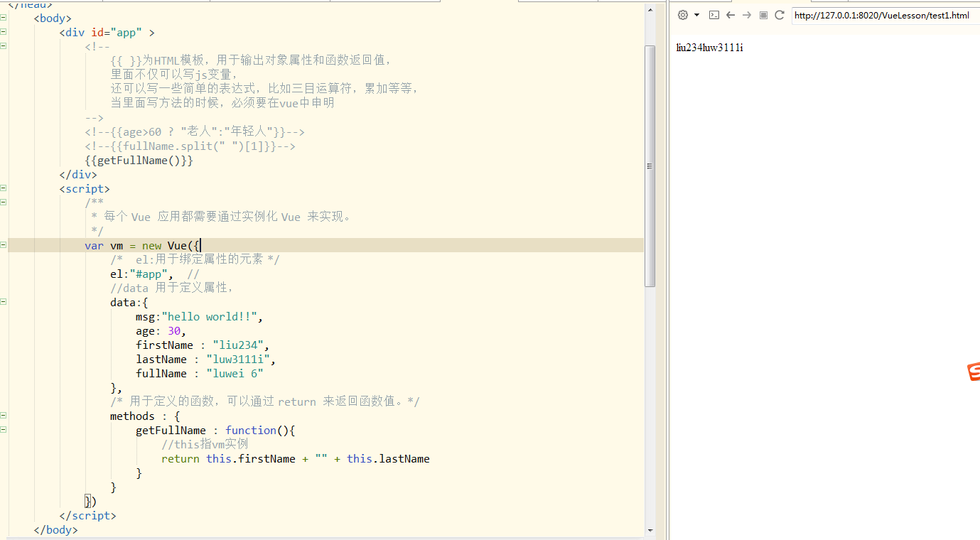The image size is (980, 540).
Task: Collapse the 'getFullName : function(){' fold marker
Action: tap(4, 430)
